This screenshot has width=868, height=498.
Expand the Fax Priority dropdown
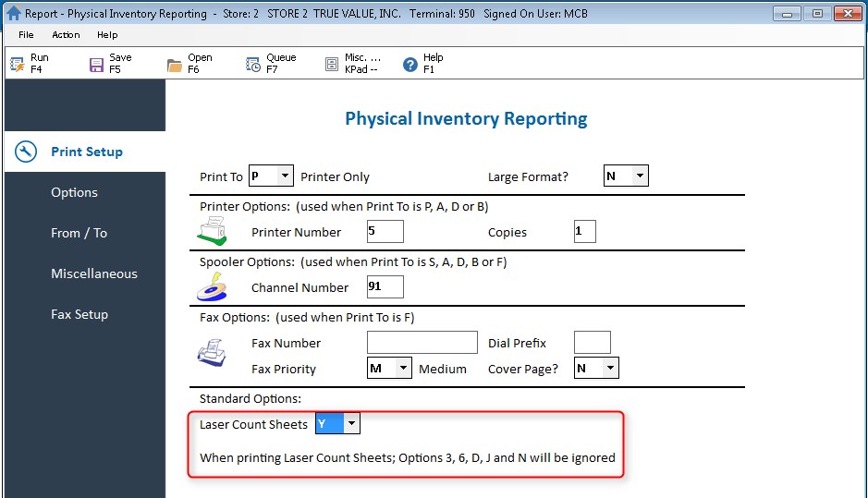(402, 368)
